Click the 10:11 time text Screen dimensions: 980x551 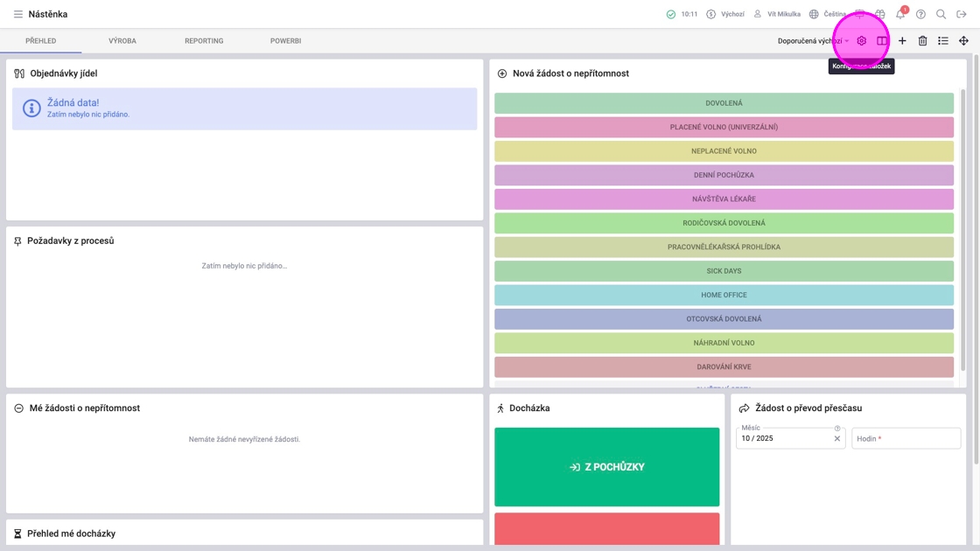click(689, 14)
